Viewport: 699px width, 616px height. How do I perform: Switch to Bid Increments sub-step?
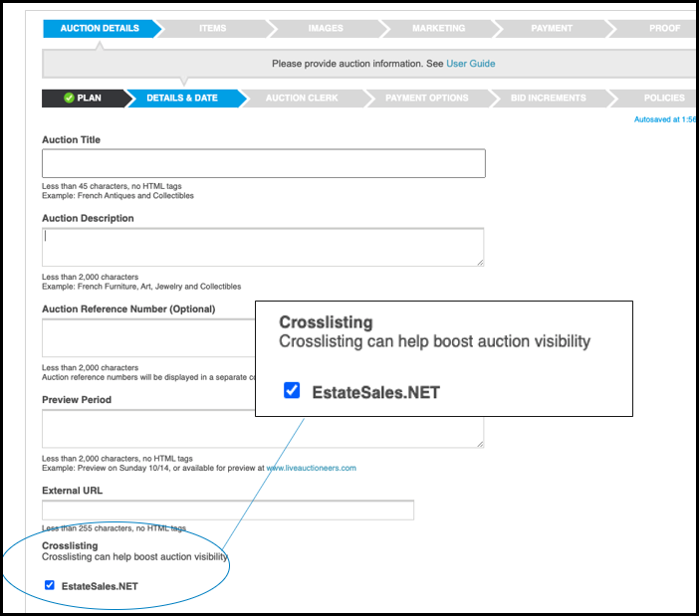[549, 99]
